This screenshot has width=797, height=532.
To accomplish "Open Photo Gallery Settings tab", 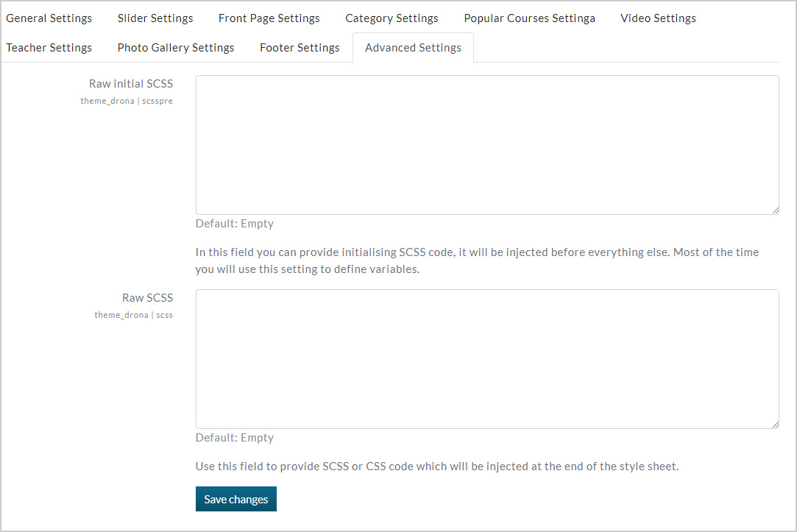I will pyautogui.click(x=176, y=48).
